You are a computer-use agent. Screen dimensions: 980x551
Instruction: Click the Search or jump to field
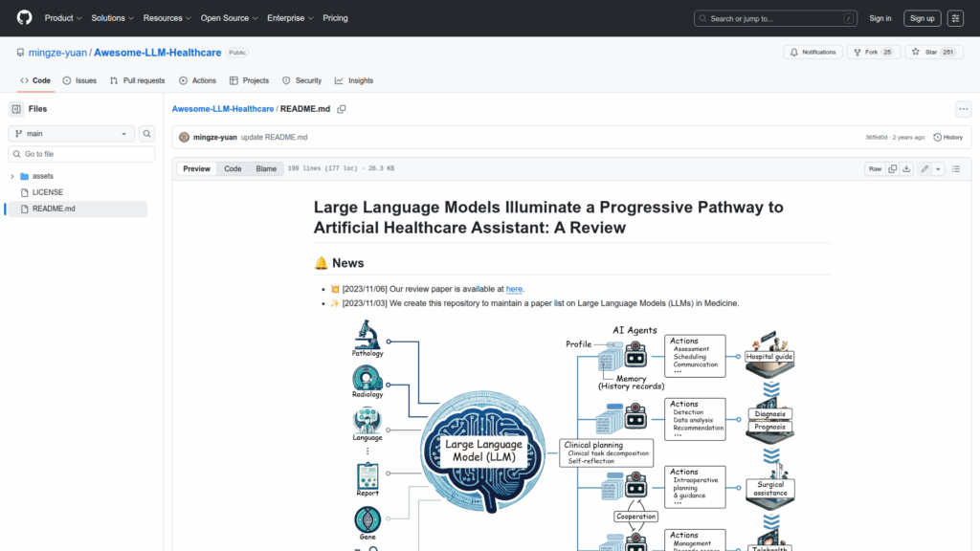click(x=775, y=18)
